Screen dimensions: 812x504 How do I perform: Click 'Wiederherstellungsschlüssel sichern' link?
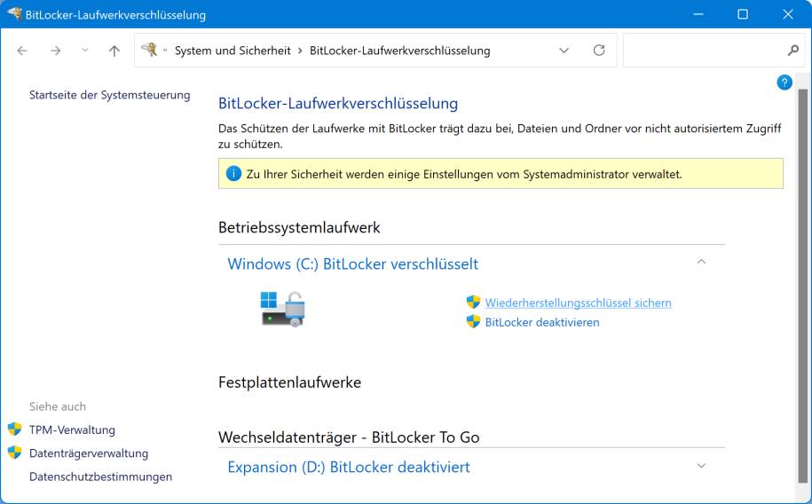pos(578,303)
